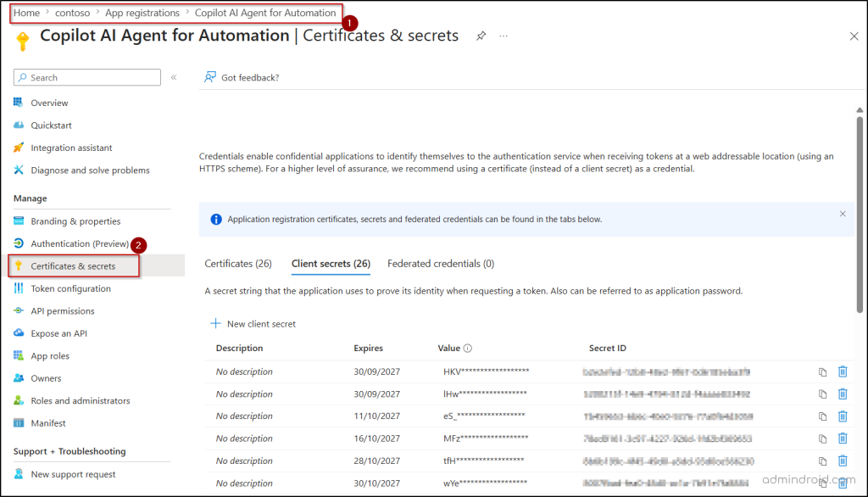Open Branding & properties
This screenshot has width=868, height=497.
[75, 221]
